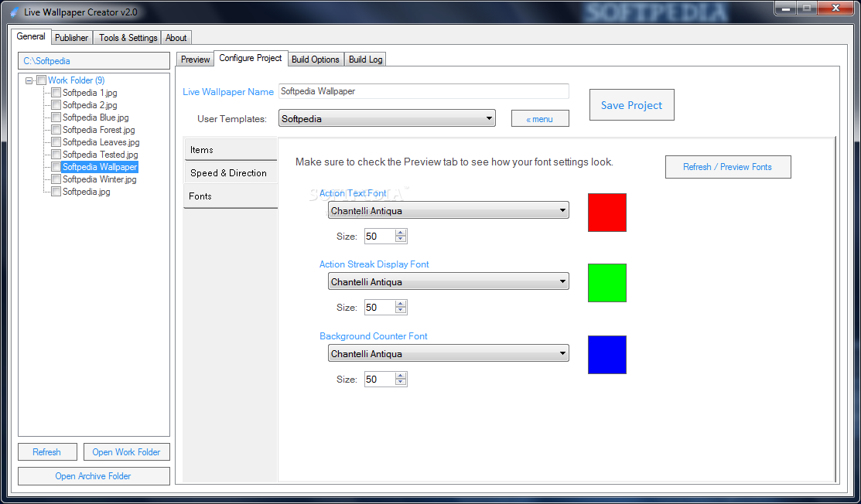Image resolution: width=861 pixels, height=504 pixels.
Task: Click the Refresh button under file tree
Action: 46,452
